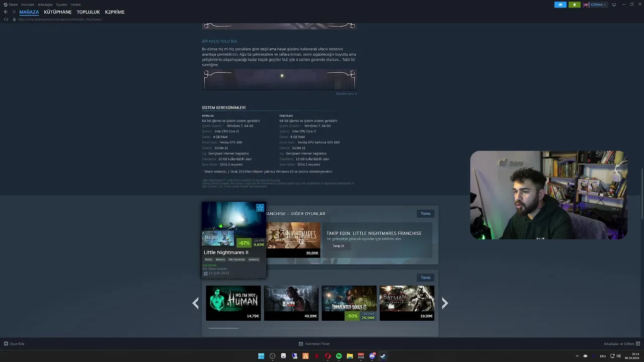Open Tormented Souls II game card

coord(349,303)
